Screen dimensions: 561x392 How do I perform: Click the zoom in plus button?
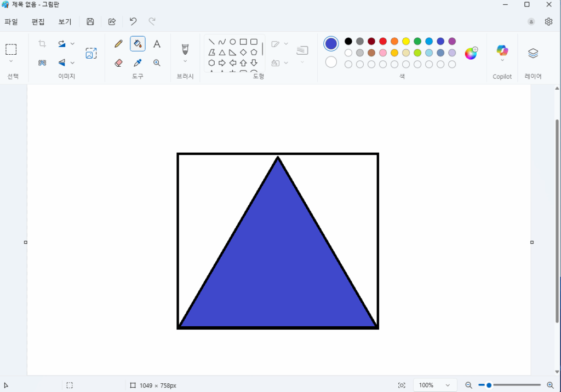(550, 385)
